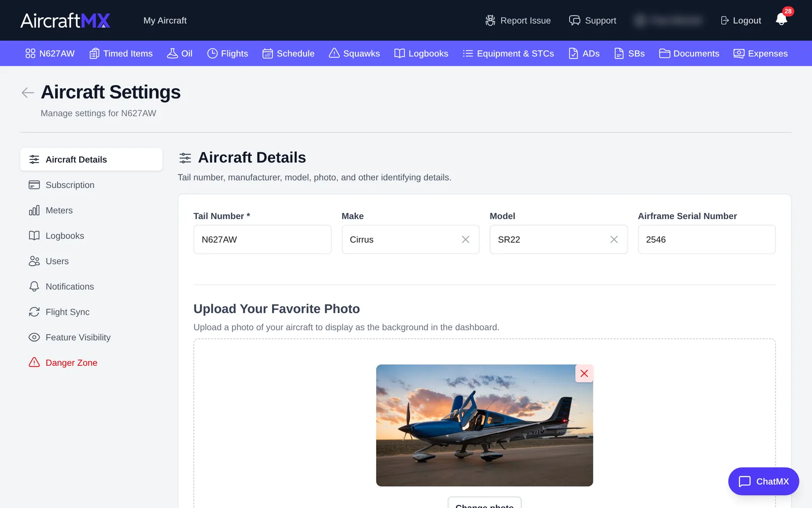Clear the Make field Cirrus value
This screenshot has width=812, height=508.
tap(465, 239)
